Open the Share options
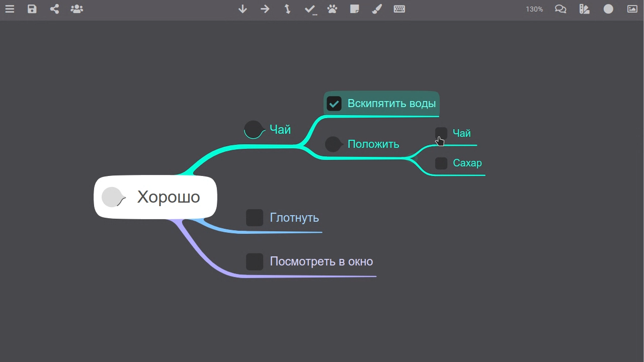The image size is (644, 362). point(54,9)
